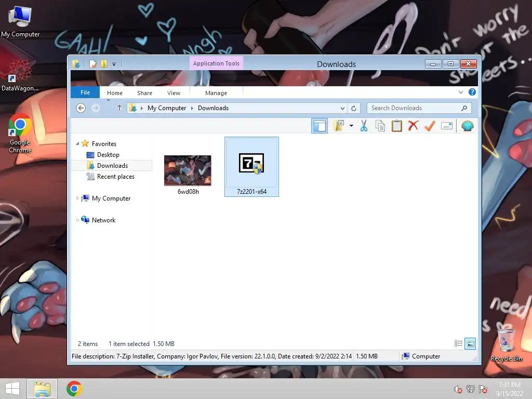Expand the breadcrumb arrow after My Computer
Image resolution: width=532 pixels, height=399 pixels.
(x=192, y=108)
